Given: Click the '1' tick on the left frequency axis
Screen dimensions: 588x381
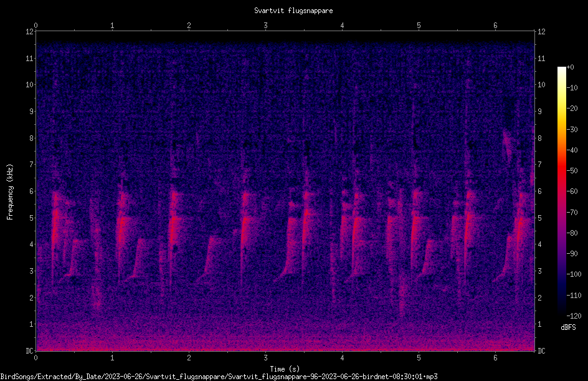Looking at the screenshot, I should pos(31,324).
